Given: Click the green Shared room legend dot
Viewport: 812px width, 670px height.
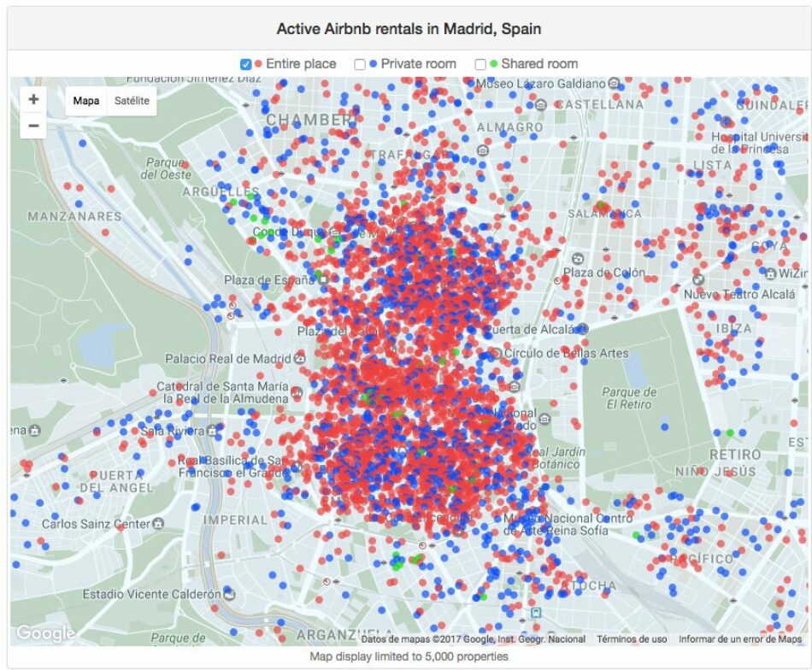Looking at the screenshot, I should pyautogui.click(x=493, y=64).
